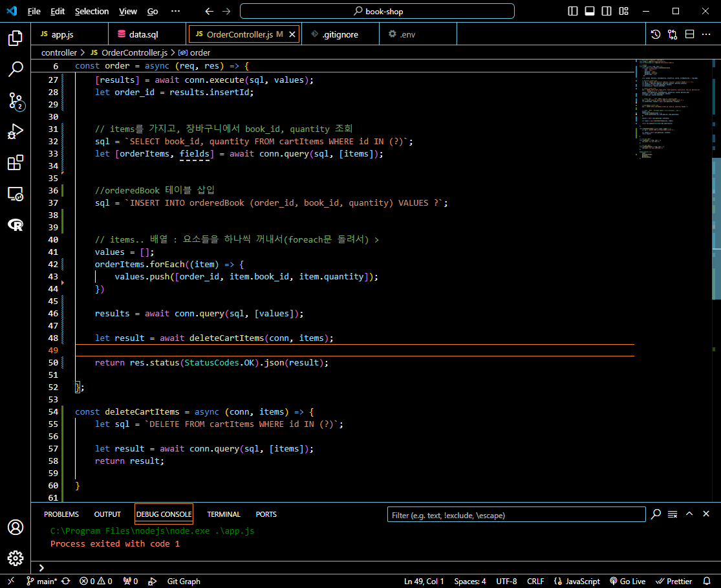The height and width of the screenshot is (588, 721).
Task: Open a remote window from status bar
Action: 11,581
